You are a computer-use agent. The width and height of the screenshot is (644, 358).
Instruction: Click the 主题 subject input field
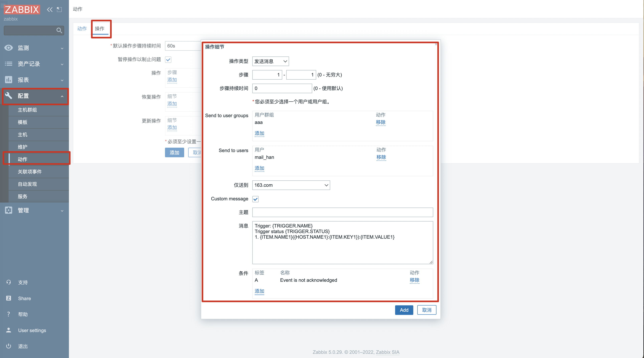click(343, 212)
